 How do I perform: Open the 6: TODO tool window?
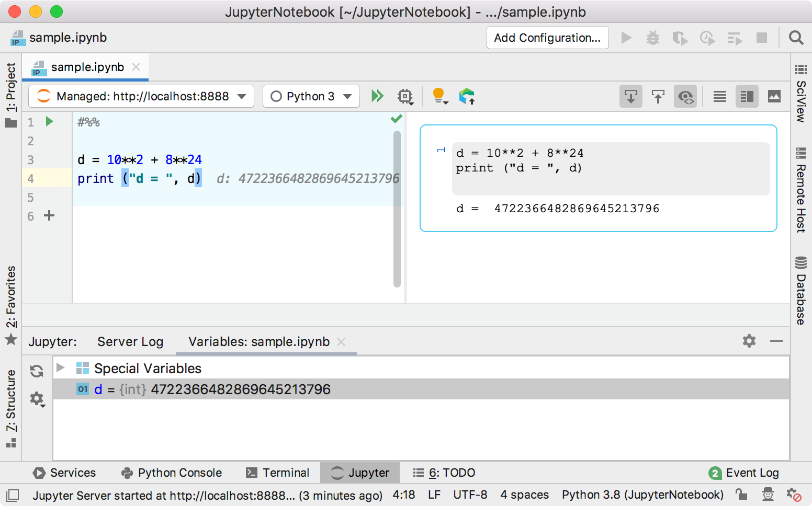[x=444, y=473]
